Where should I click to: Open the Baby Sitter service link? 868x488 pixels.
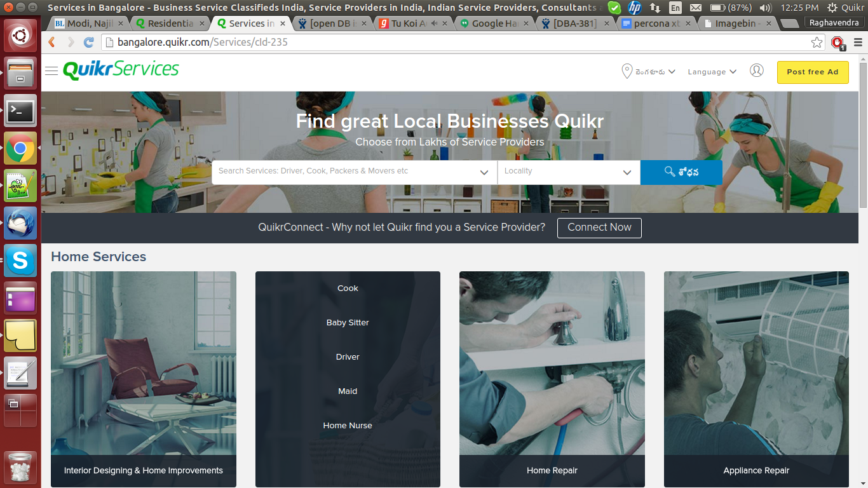[348, 323]
